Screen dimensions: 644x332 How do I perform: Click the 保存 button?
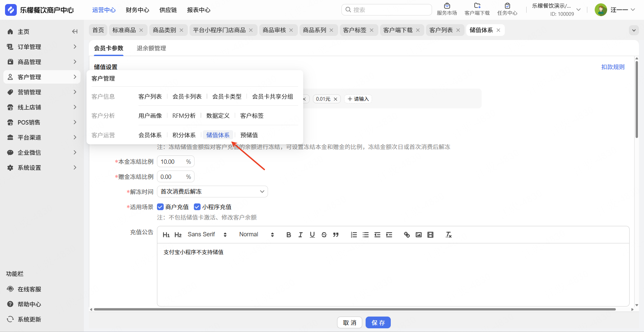(378, 323)
